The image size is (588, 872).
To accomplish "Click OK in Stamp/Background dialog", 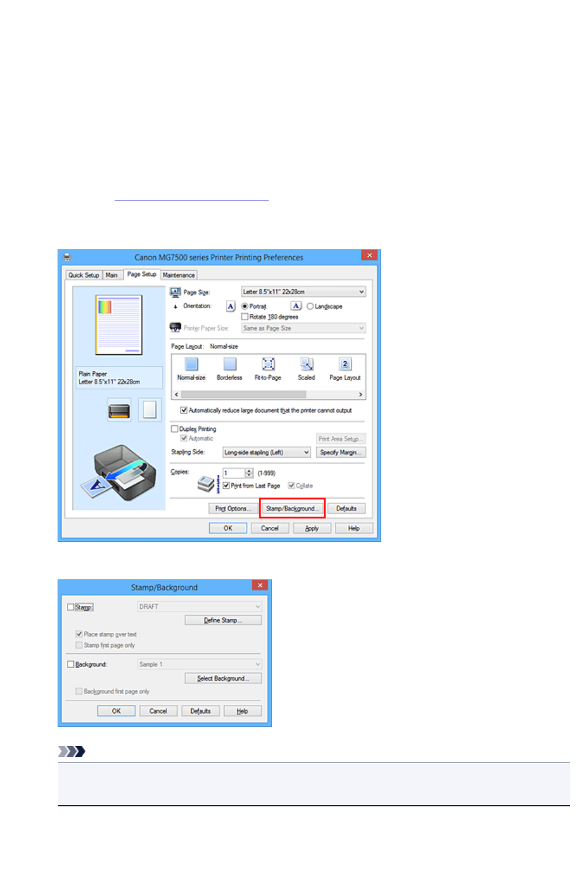I will click(116, 711).
